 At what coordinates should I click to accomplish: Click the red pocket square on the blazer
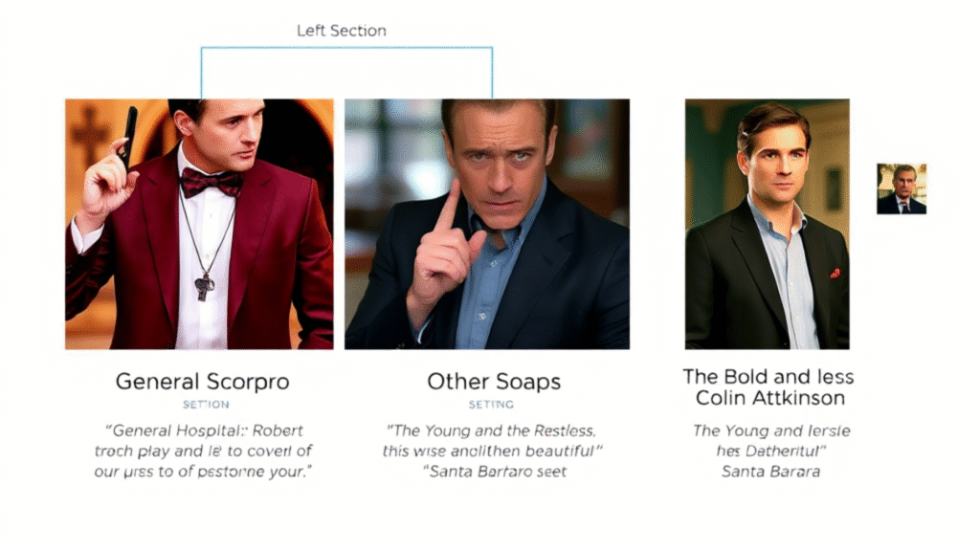point(835,273)
